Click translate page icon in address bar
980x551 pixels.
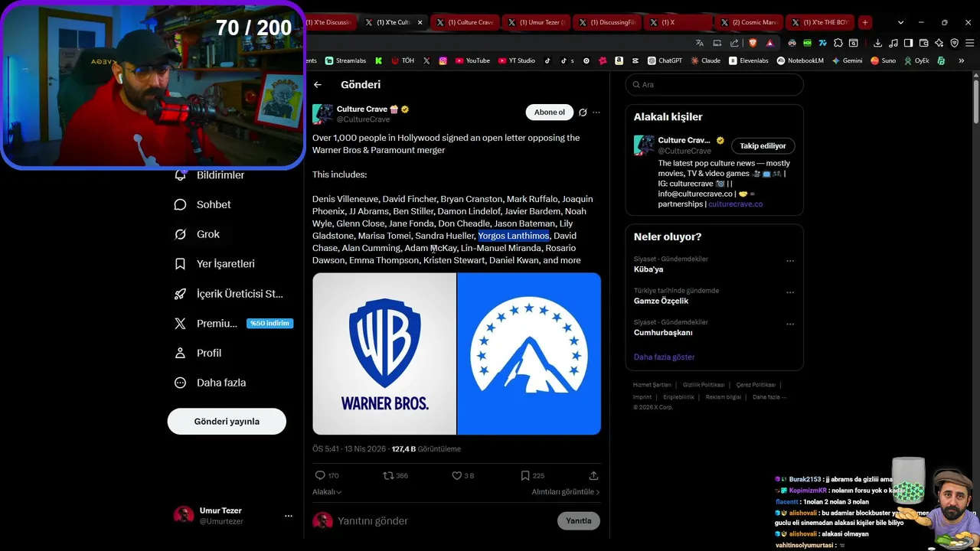coord(699,43)
